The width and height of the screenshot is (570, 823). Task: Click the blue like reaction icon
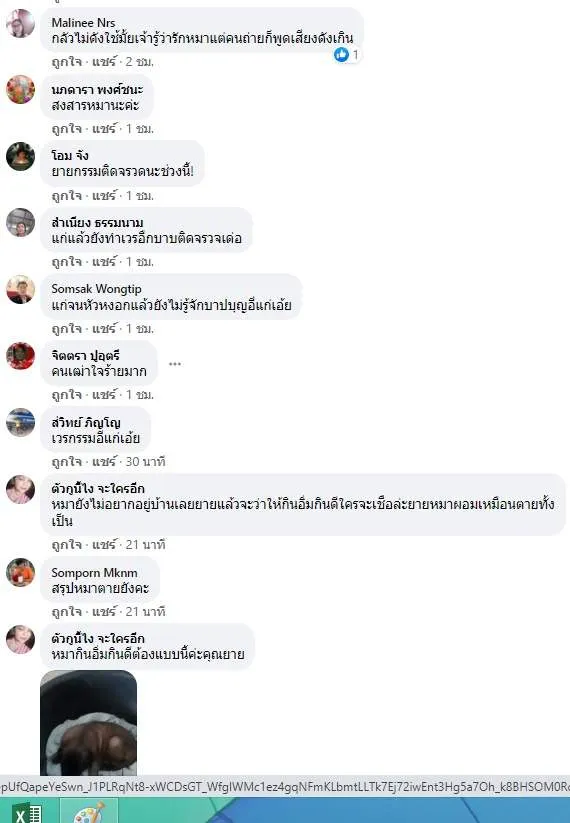point(341,54)
